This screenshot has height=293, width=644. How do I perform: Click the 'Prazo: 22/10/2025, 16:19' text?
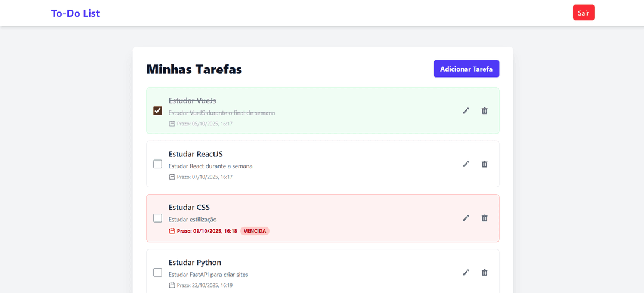pyautogui.click(x=205, y=285)
